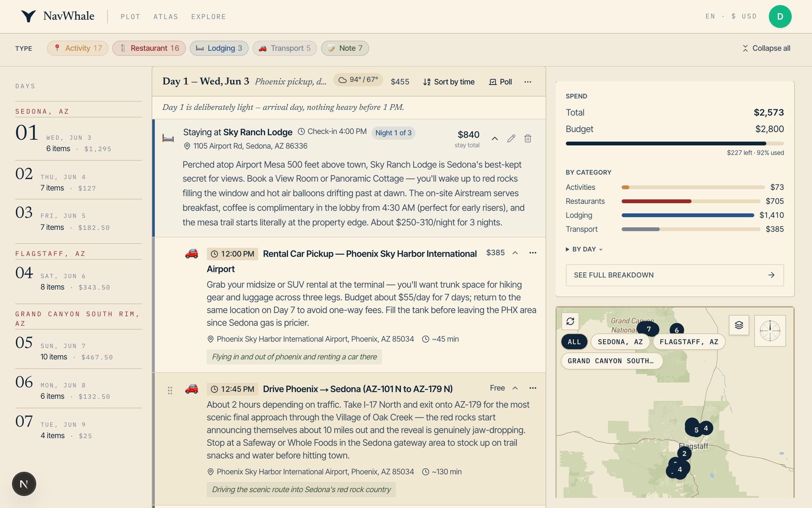Collapse all itinerary items

[766, 48]
